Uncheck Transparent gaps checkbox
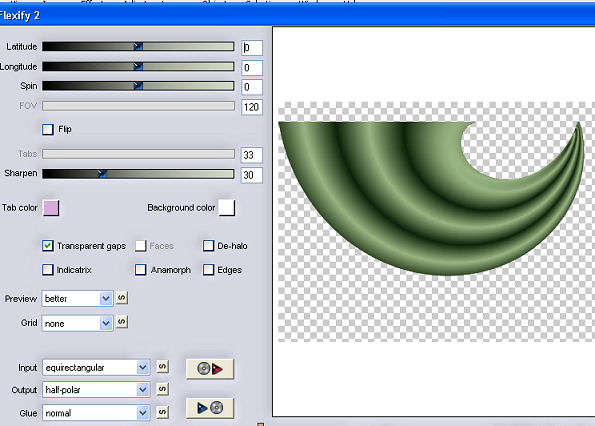The width and height of the screenshot is (595, 426). tap(48, 246)
